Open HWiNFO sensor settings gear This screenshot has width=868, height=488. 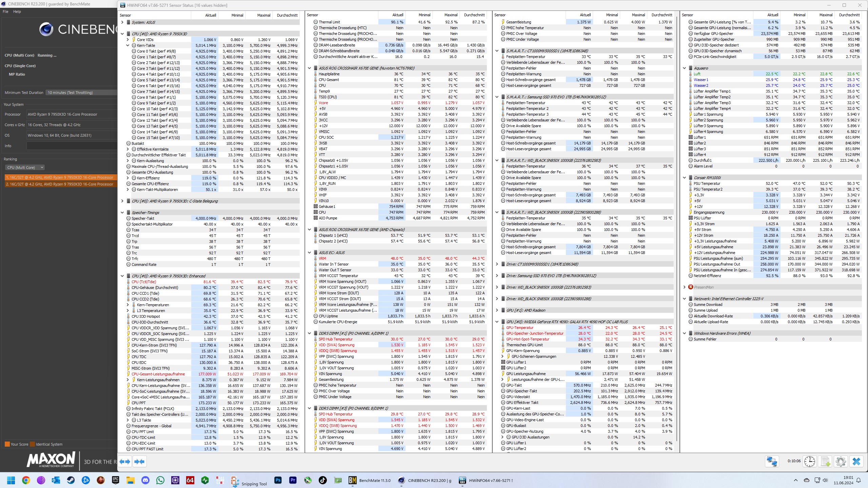tap(841, 462)
